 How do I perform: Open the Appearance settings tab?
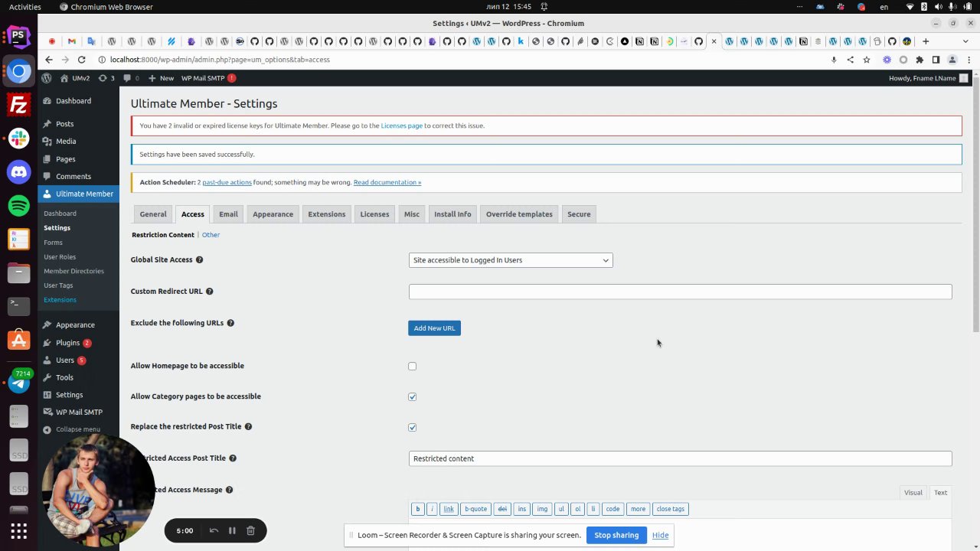(x=273, y=214)
